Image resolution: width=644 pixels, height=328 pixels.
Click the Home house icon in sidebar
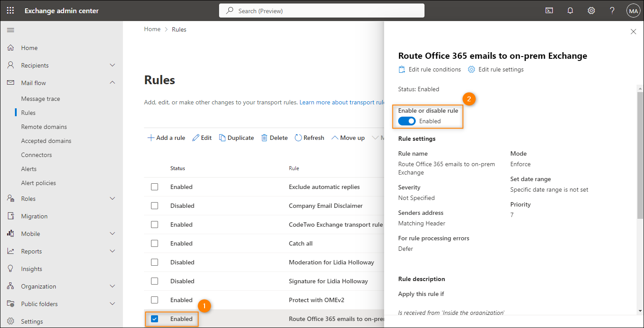pos(11,48)
